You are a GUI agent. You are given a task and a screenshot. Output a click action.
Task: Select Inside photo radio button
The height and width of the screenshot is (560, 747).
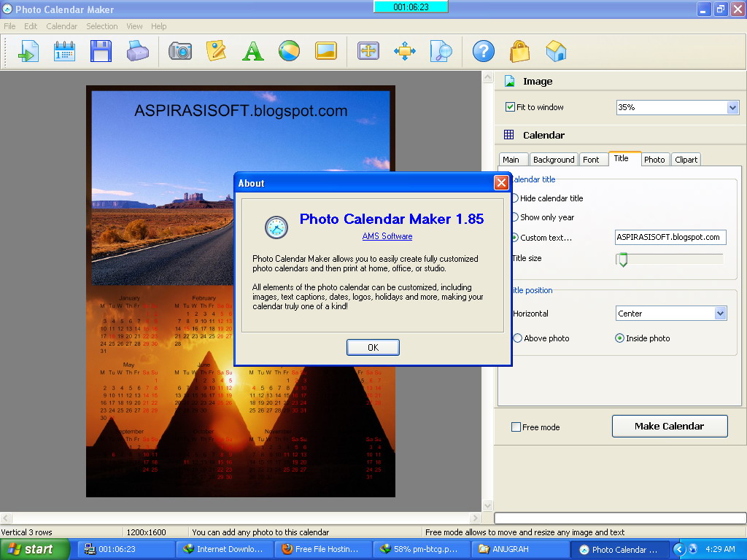619,338
